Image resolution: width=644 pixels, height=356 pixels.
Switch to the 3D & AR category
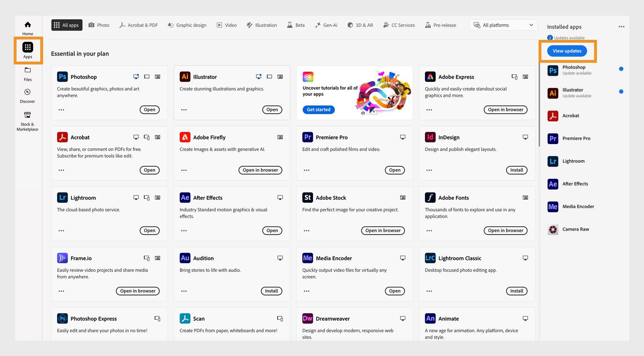tap(360, 25)
